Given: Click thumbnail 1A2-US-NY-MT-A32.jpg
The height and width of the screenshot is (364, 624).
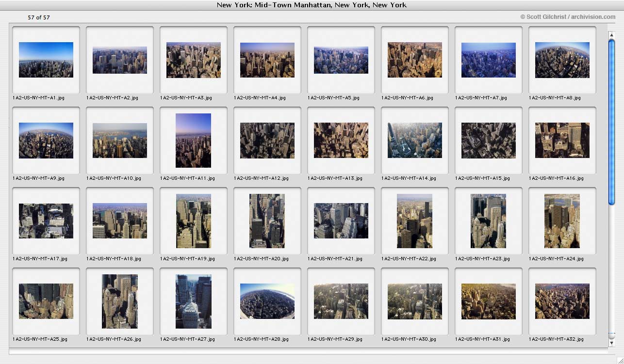Looking at the screenshot, I should point(562,301).
